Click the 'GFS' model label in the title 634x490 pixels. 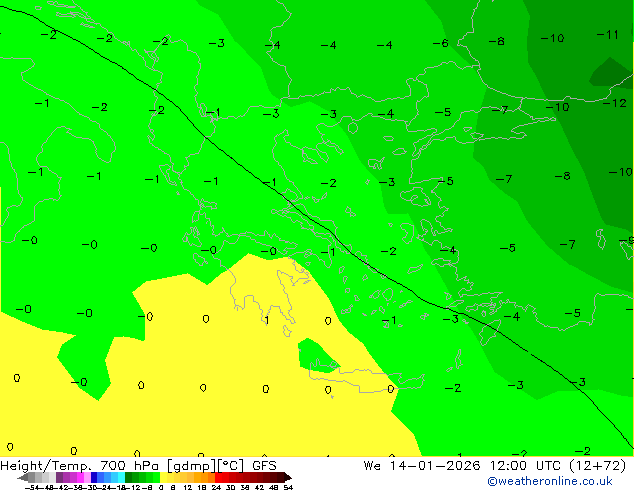264,466
